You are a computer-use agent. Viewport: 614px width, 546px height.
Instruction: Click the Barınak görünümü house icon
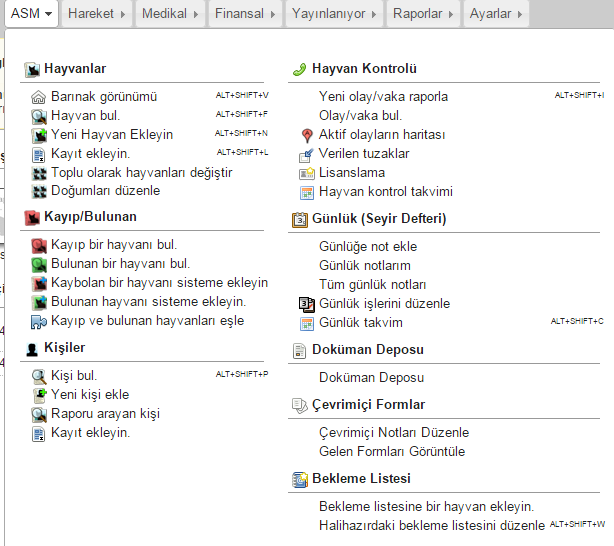click(x=38, y=97)
